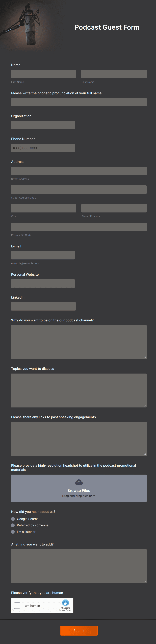Image resolution: width=156 pixels, height=644 pixels.
Task: Select the "I'm a listener" option
Action: [x=13, y=532]
